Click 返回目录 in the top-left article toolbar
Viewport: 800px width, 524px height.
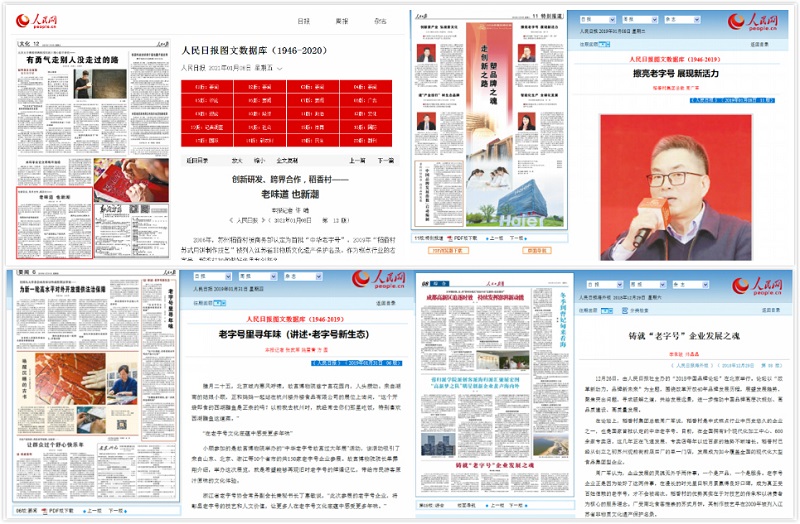tap(196, 158)
